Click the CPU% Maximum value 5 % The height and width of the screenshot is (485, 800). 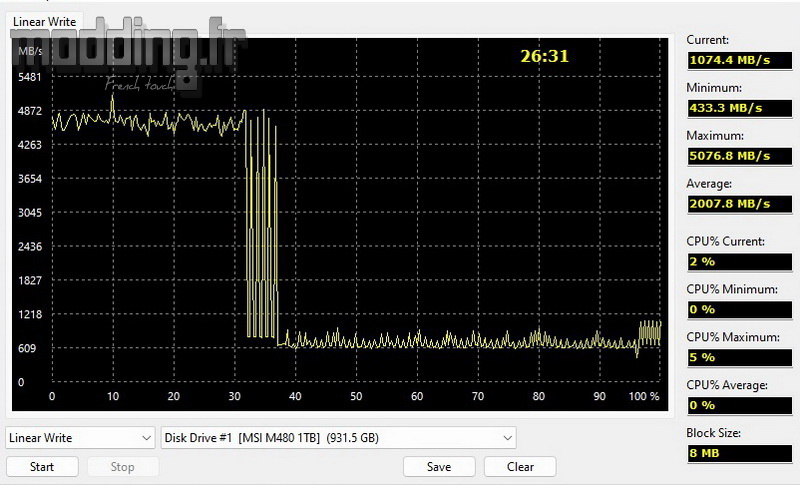pyautogui.click(x=739, y=358)
